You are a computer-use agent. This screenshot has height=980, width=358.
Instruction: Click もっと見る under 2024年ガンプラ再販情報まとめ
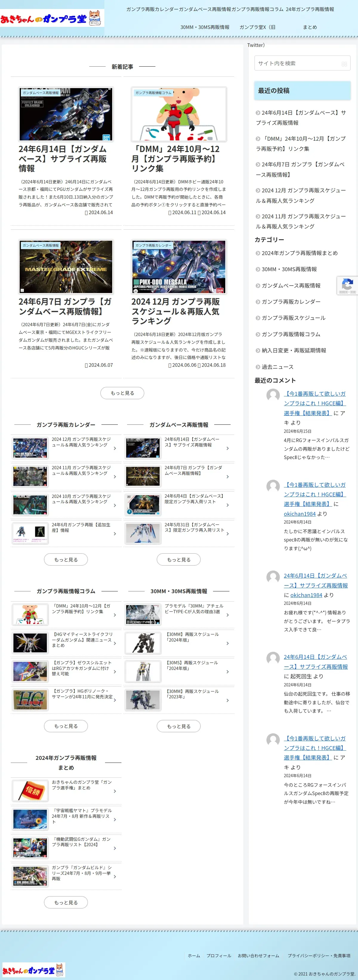point(66,902)
